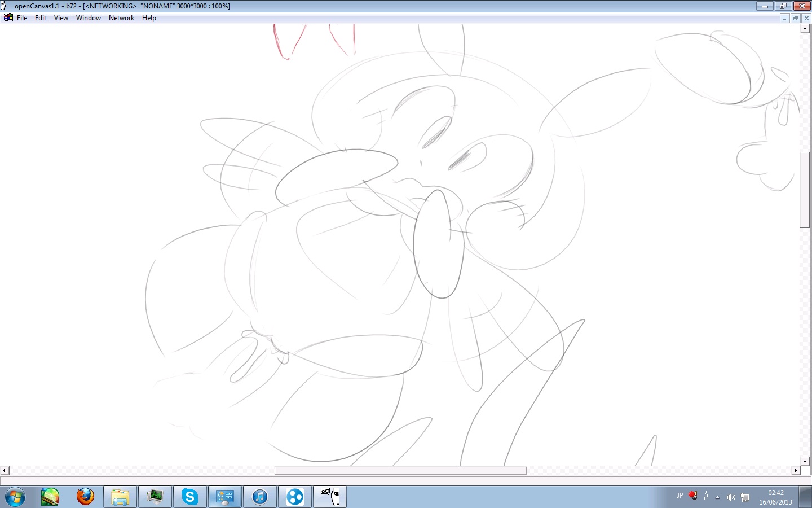Minimize the openCanvas application window

(x=765, y=6)
